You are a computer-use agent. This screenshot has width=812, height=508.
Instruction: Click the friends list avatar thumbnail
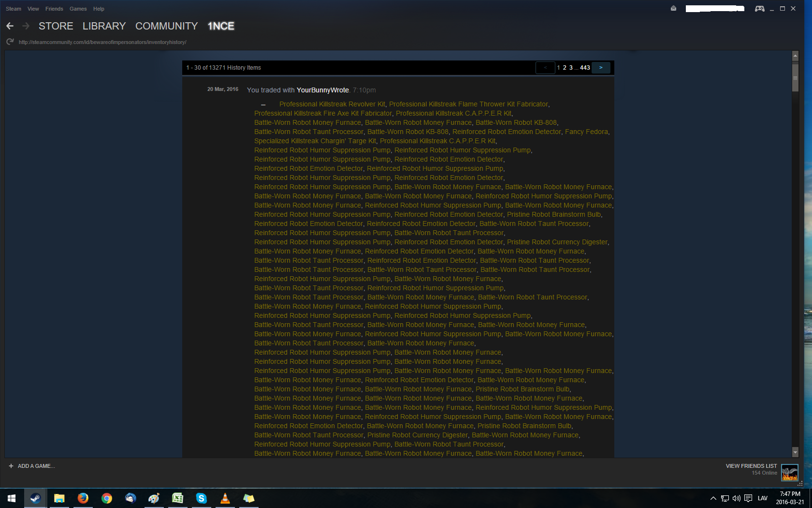[x=789, y=472]
